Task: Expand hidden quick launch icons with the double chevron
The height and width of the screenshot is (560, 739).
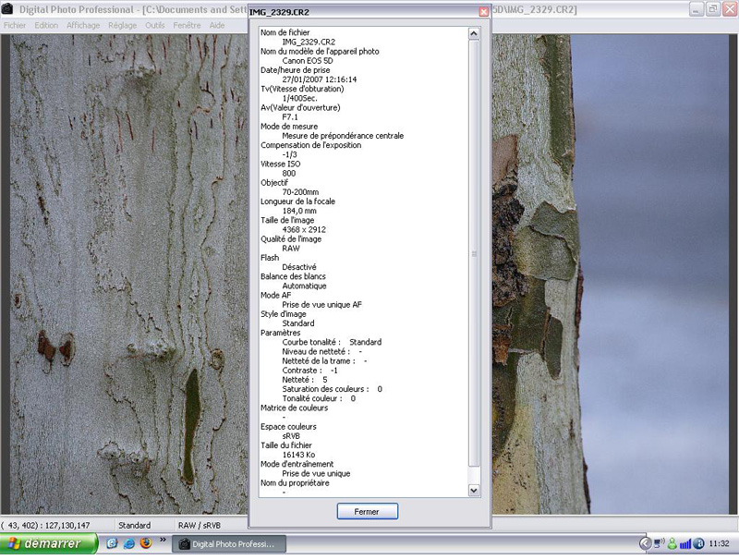Action: point(163,540)
